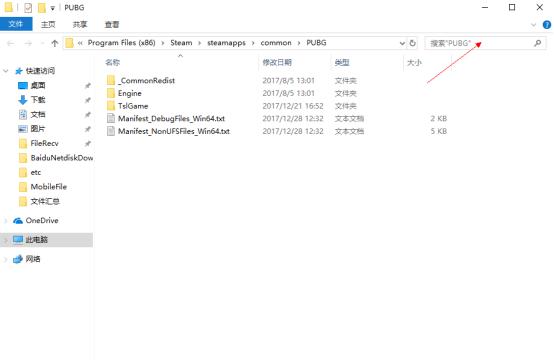This screenshot has height=360, width=554.
Task: Expand the ribbon with the chevron arrow
Action: (x=534, y=25)
